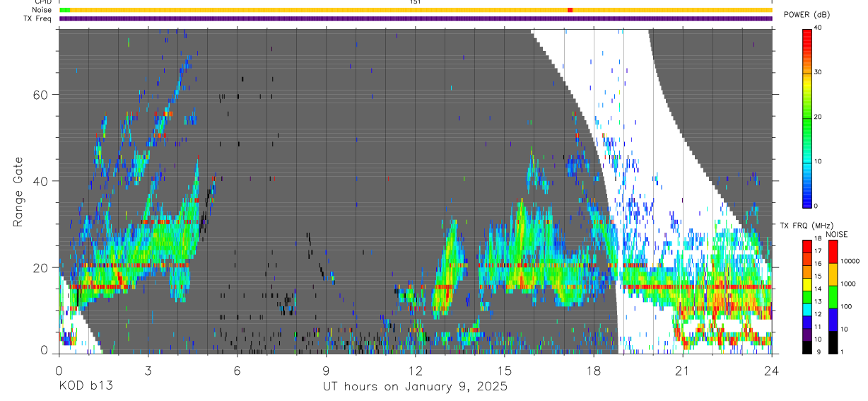Screen dimensions: 868x401
Task: Click the red segment in Noise strip
Action: click(570, 10)
